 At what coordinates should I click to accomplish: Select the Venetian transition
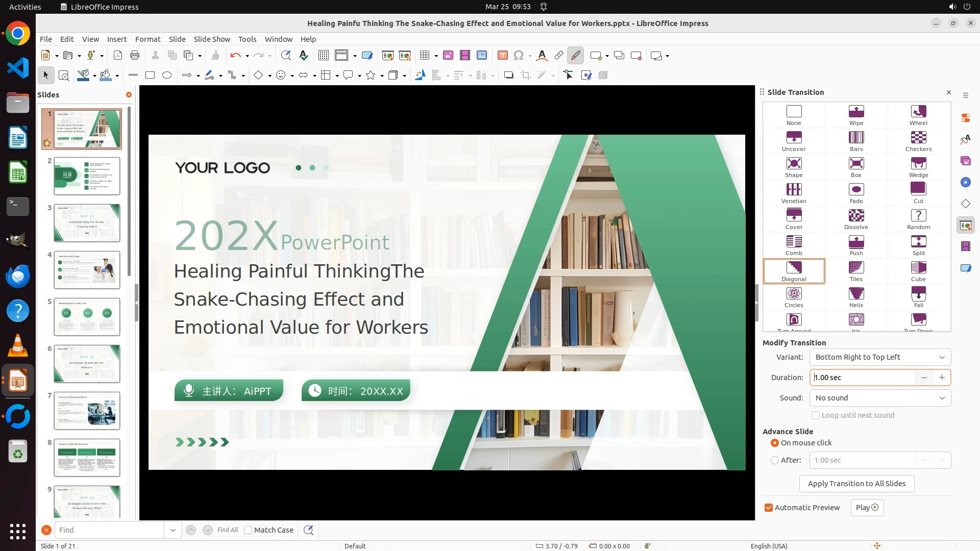tap(793, 193)
